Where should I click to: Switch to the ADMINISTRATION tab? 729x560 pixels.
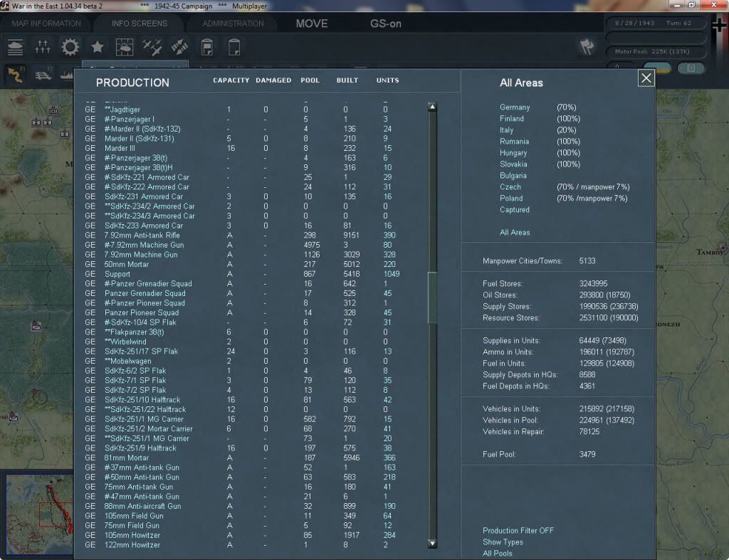pos(233,23)
